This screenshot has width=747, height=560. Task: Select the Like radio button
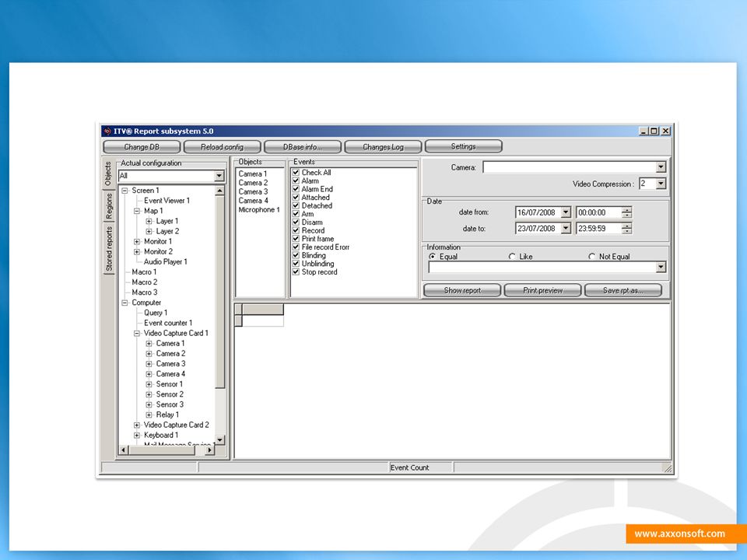pyautogui.click(x=512, y=257)
